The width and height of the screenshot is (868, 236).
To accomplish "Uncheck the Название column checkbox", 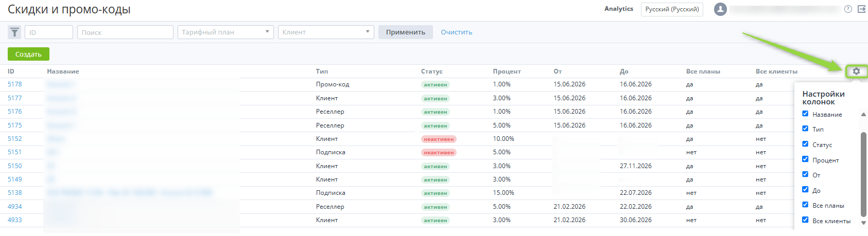I will [805, 114].
